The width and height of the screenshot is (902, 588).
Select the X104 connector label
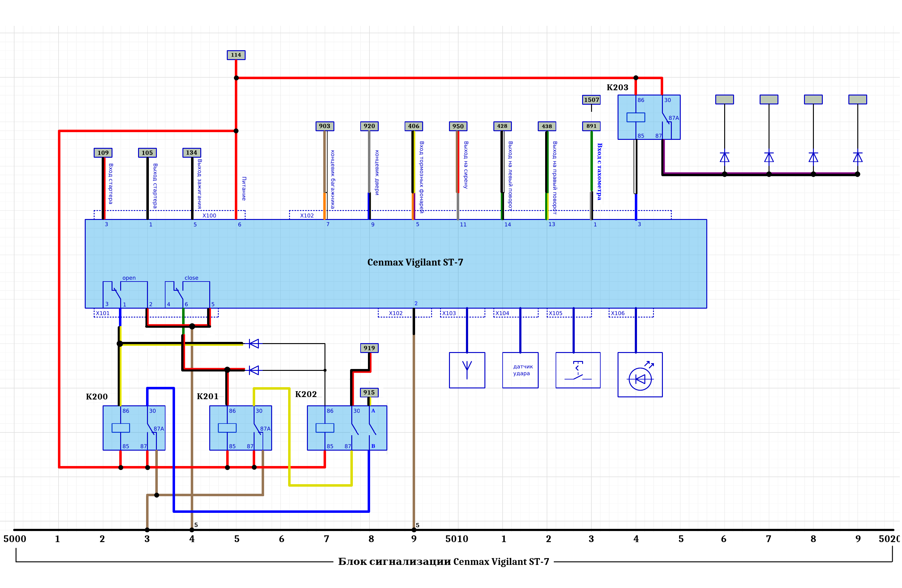pyautogui.click(x=503, y=314)
